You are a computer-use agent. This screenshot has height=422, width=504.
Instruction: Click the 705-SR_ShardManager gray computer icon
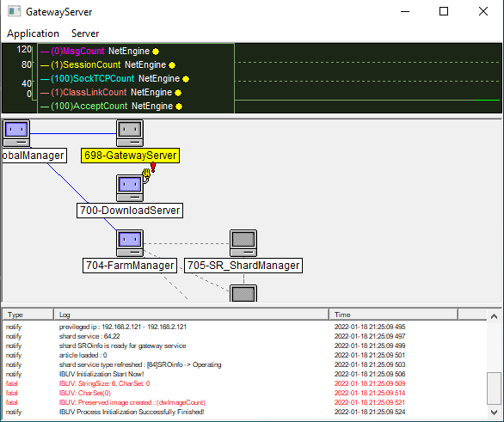243,243
